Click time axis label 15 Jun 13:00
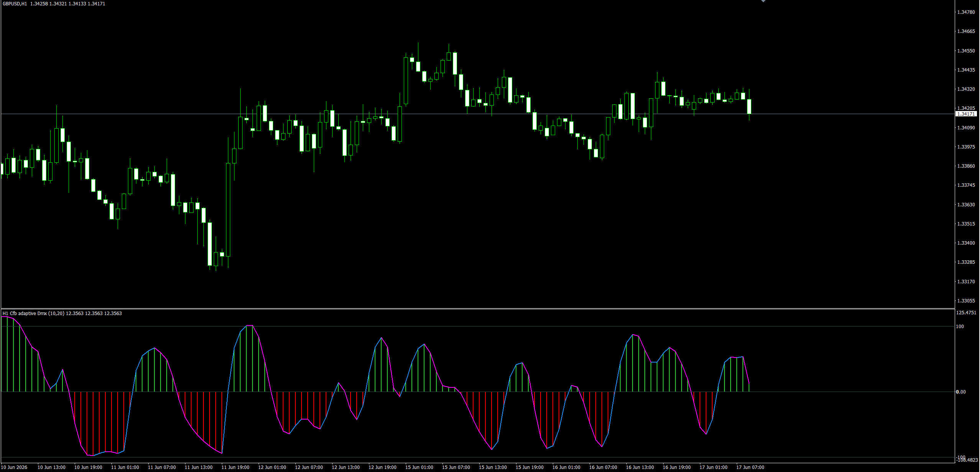This screenshot has height=472, width=980. (493, 467)
